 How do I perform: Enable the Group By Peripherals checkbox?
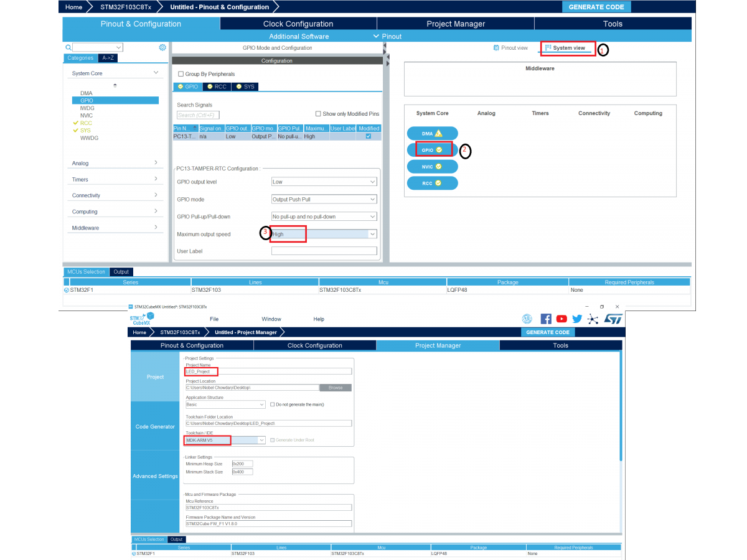click(181, 74)
